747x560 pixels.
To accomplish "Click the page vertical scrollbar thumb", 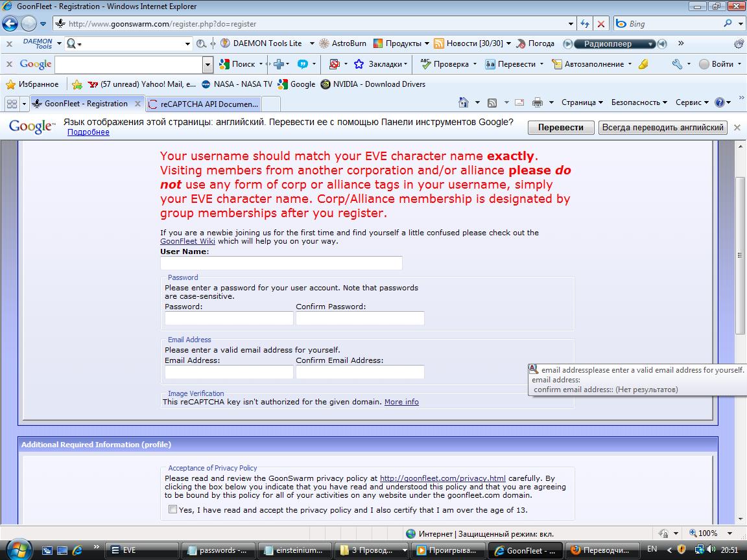I will pos(739,255).
